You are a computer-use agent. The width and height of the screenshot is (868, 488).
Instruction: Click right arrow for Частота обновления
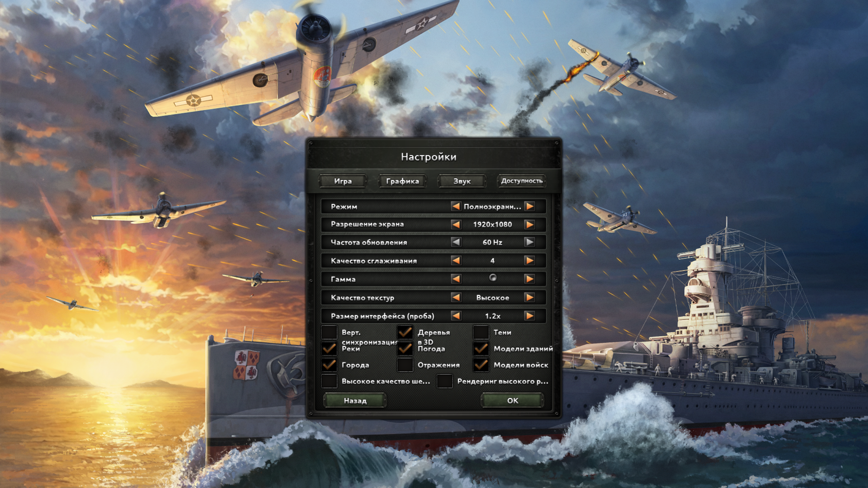click(529, 242)
